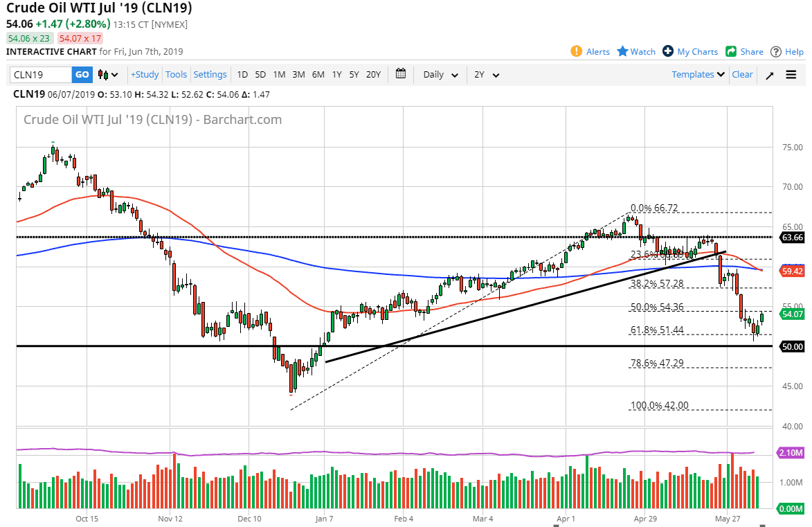Click the Share icon
The width and height of the screenshot is (812, 527).
click(731, 51)
